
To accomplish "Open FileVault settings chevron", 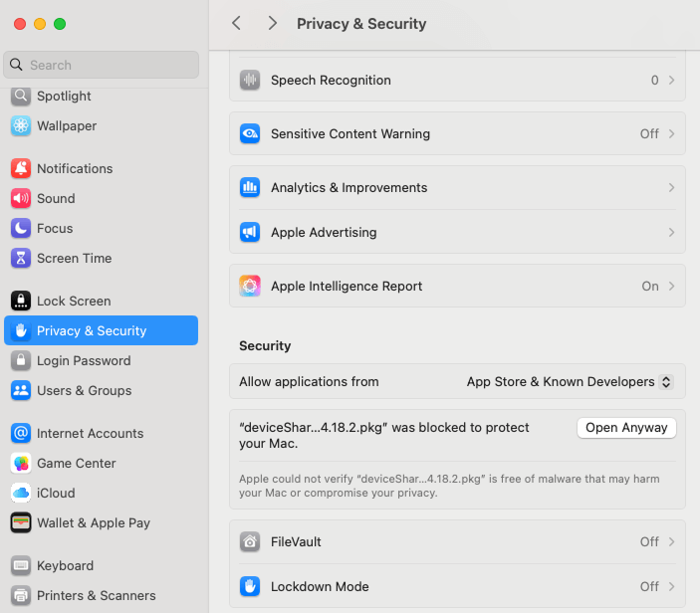I will click(x=671, y=542).
